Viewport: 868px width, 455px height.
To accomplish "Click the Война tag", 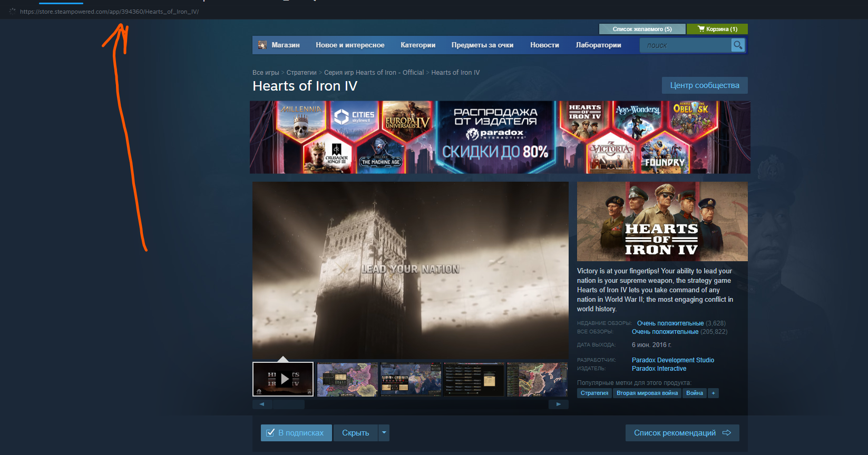I will click(695, 393).
